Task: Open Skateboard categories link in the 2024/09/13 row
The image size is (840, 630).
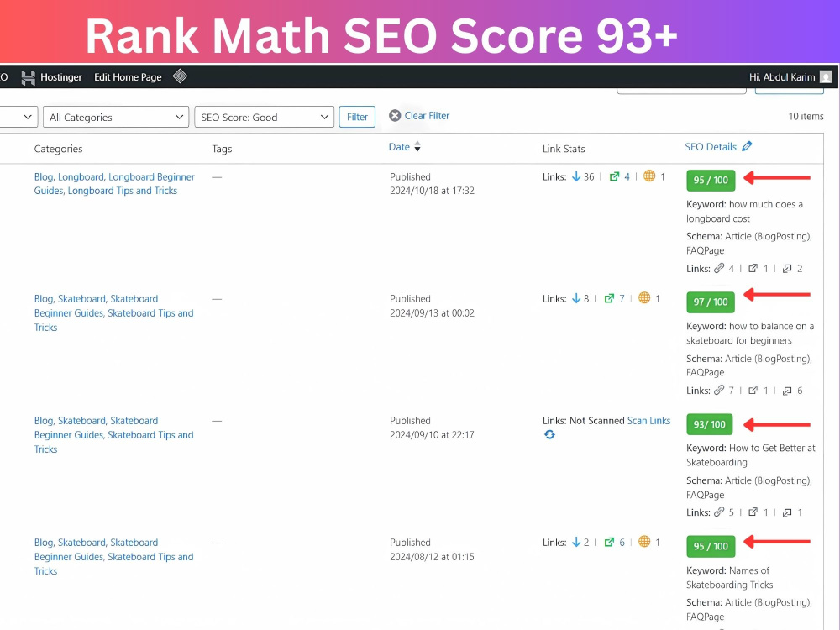Action: coord(81,299)
